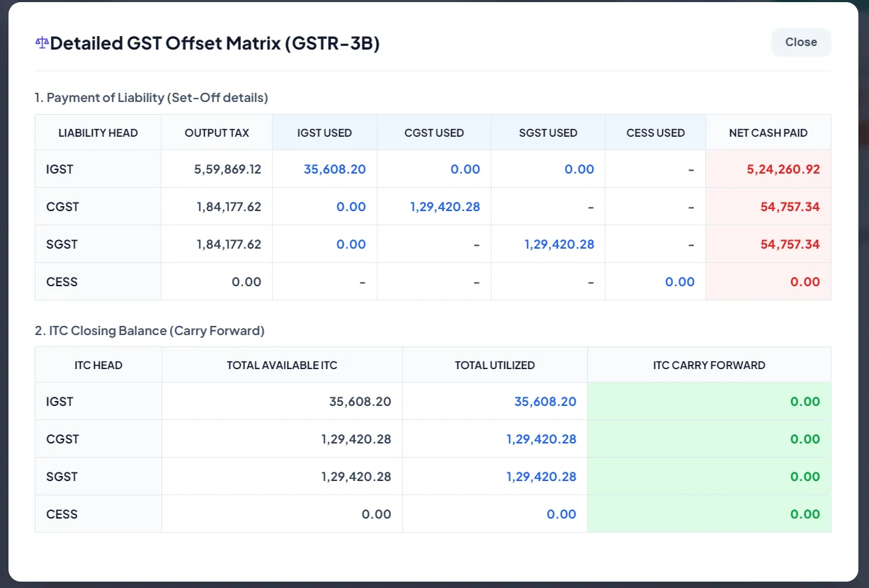Click total utilized 35,608.20 for IGST

[545, 402]
